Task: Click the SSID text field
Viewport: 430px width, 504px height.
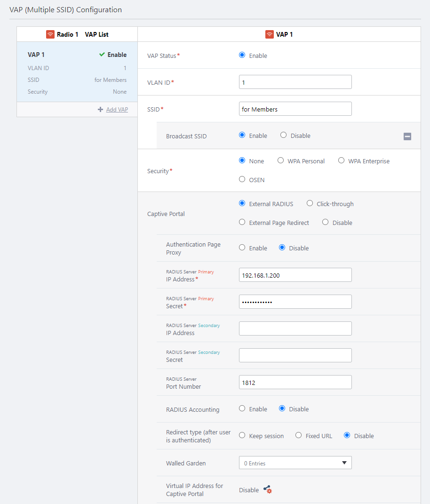Action: pos(295,109)
